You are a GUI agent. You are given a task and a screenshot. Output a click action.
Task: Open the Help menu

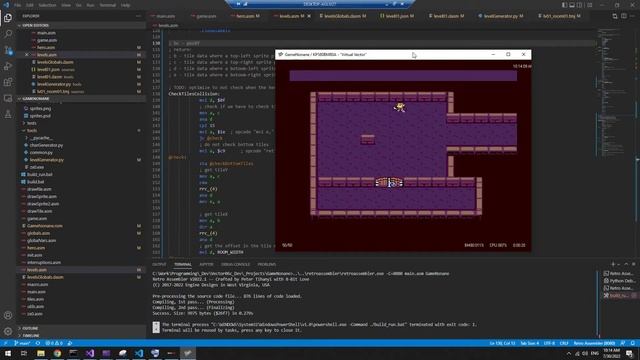[x=126, y=5]
